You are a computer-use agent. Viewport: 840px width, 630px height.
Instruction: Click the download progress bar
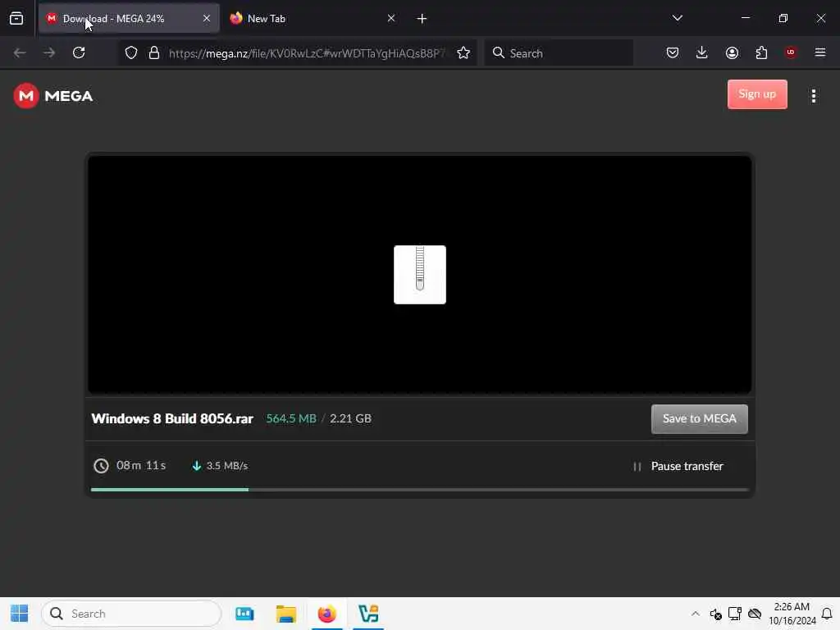tap(419, 489)
